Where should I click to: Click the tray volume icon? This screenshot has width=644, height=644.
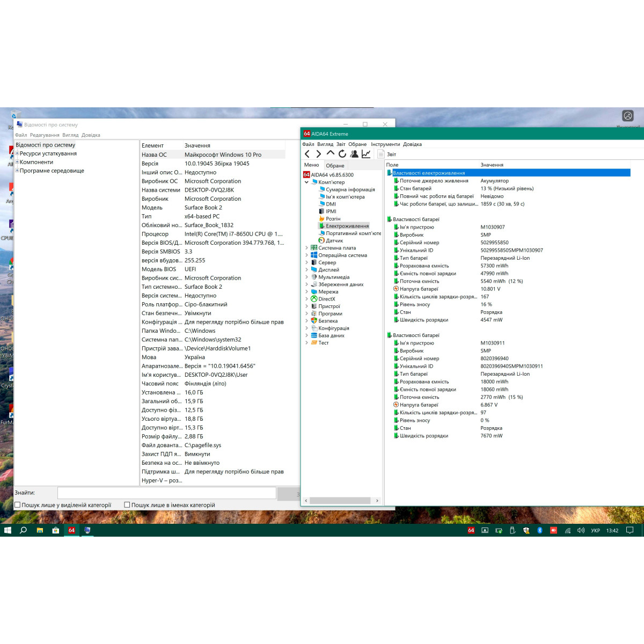pos(581,530)
